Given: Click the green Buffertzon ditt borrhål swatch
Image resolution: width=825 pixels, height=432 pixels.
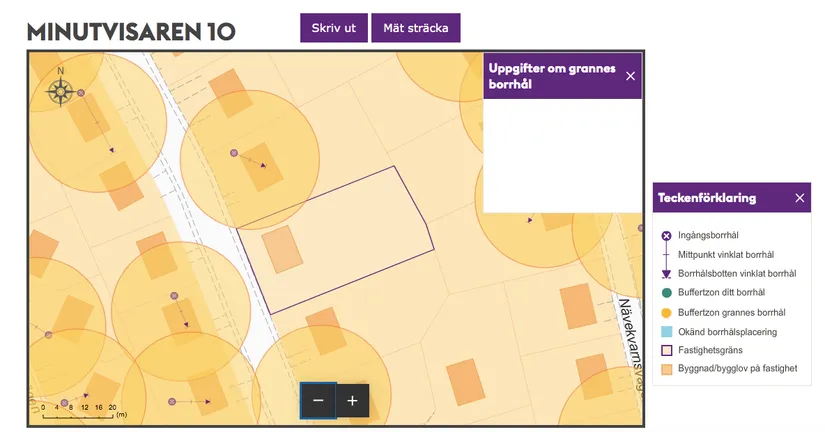Looking at the screenshot, I should tap(666, 293).
